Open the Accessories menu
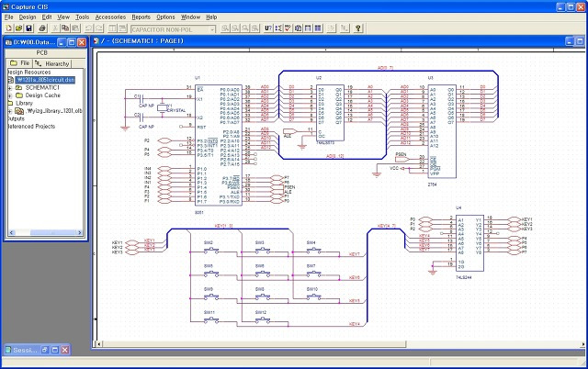 (110, 17)
